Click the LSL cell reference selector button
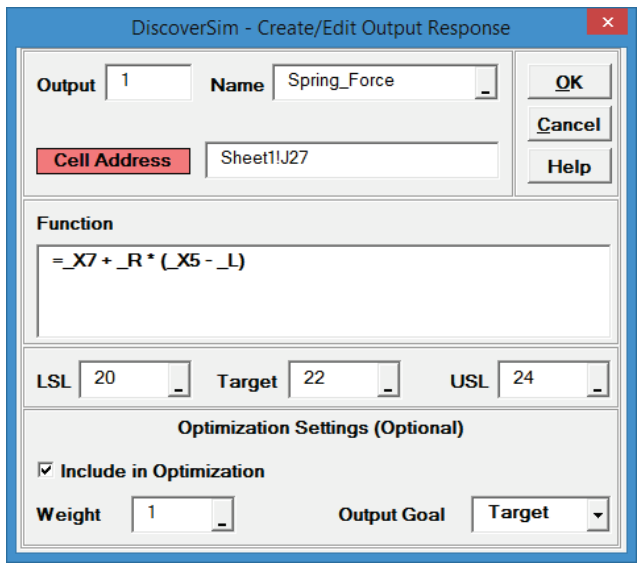Screen dimensions: 643x571 coord(177,381)
